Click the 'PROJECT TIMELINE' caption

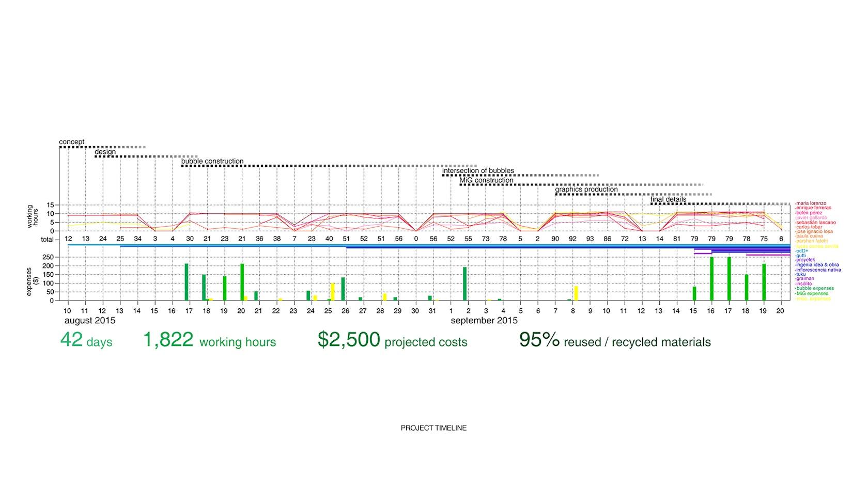[433, 428]
